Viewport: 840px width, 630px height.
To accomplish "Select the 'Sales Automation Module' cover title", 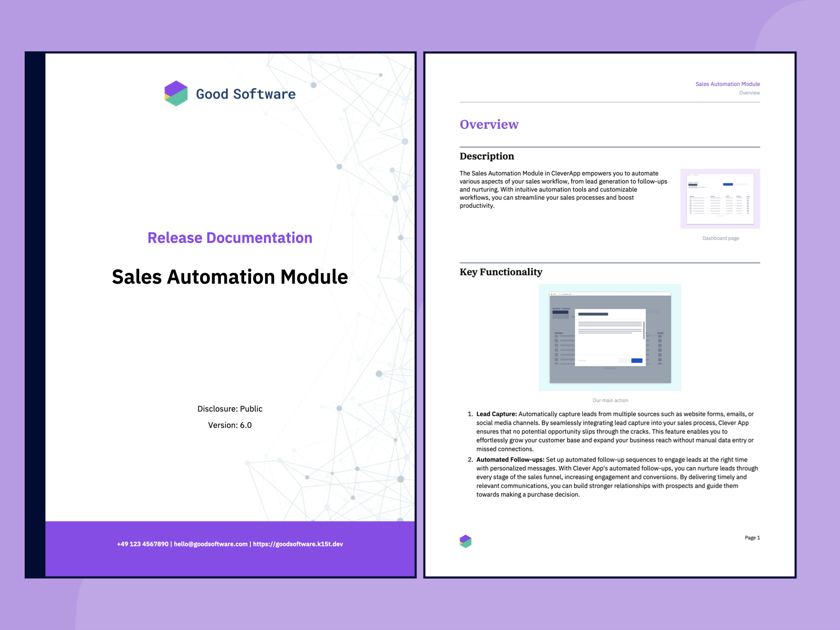I will tap(230, 277).
